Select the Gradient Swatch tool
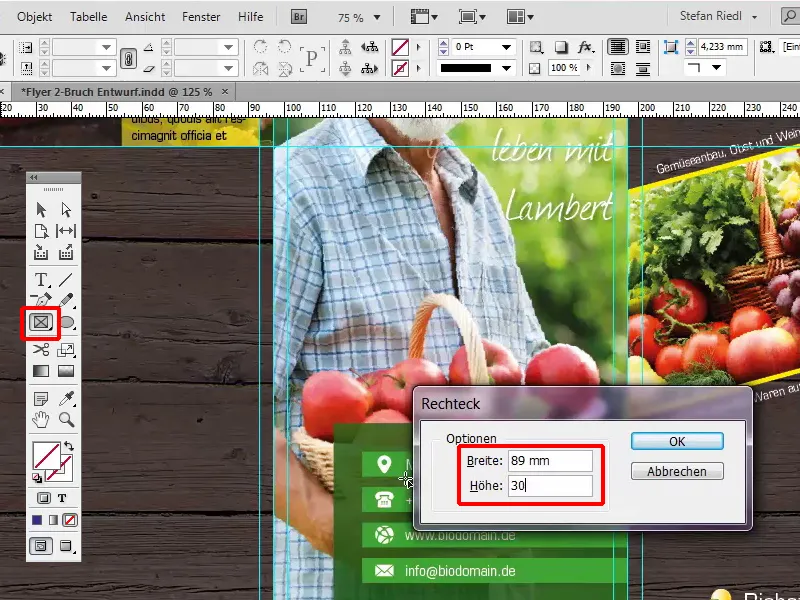 41,371
